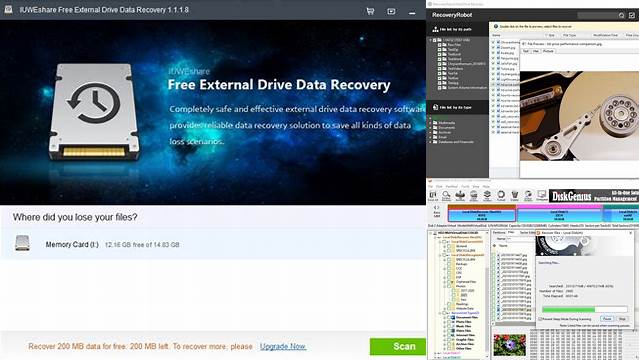
Task: Open the Tools menu in DiskGenius
Action: [465, 186]
